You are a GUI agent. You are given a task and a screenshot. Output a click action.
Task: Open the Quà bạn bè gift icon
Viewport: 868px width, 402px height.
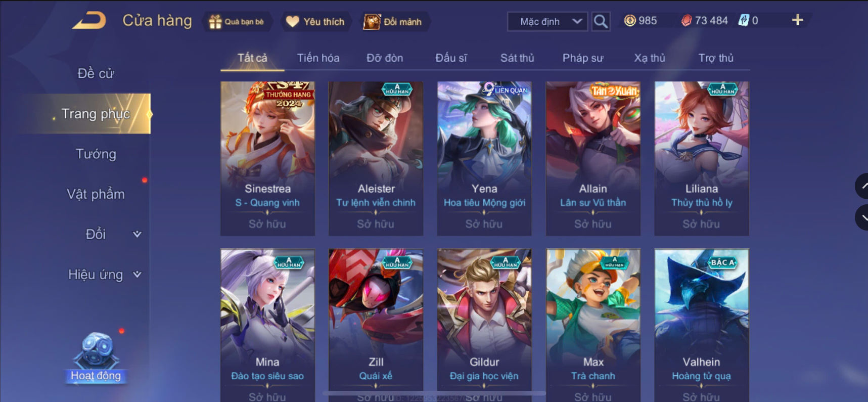coord(215,22)
